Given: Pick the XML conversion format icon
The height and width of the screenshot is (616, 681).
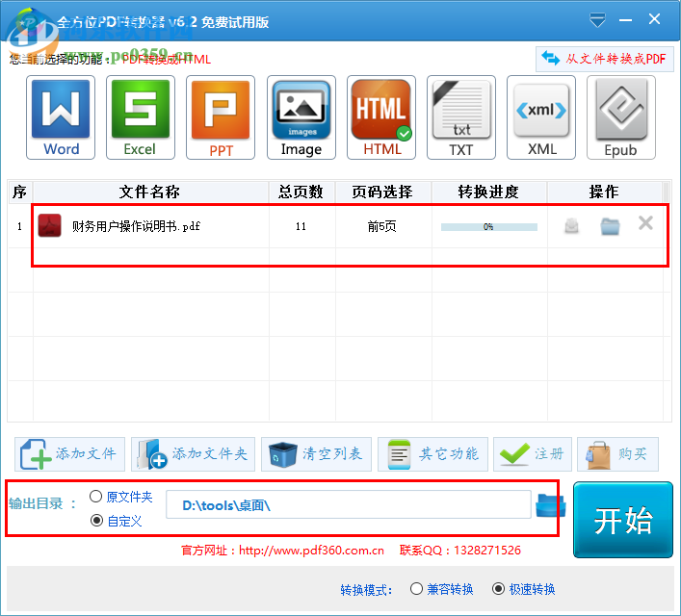Looking at the screenshot, I should pyautogui.click(x=541, y=117).
